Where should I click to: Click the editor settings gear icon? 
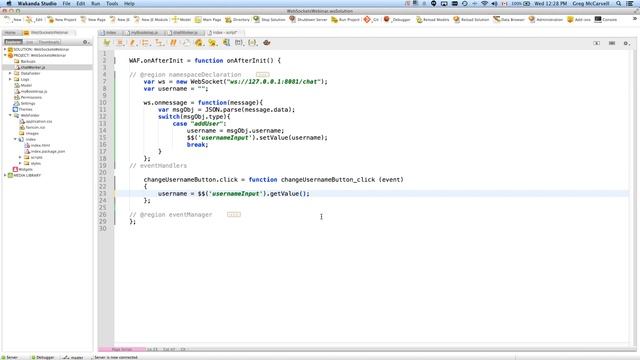pos(626,43)
